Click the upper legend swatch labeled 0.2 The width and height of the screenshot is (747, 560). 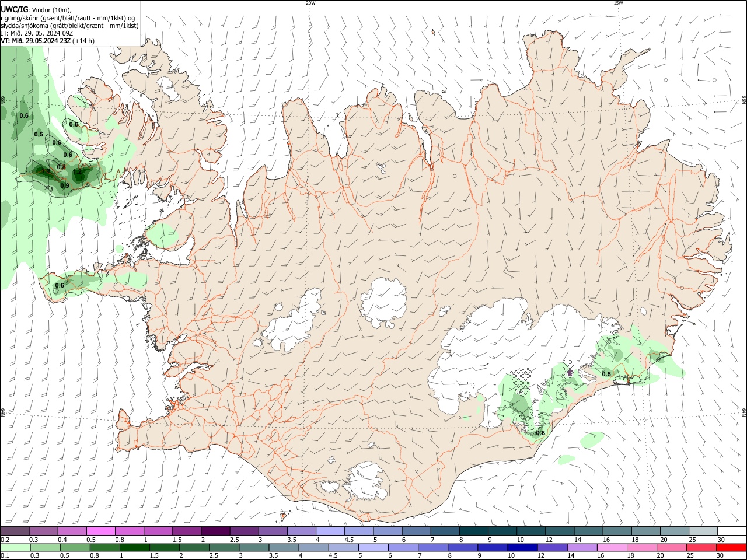coord(15,531)
